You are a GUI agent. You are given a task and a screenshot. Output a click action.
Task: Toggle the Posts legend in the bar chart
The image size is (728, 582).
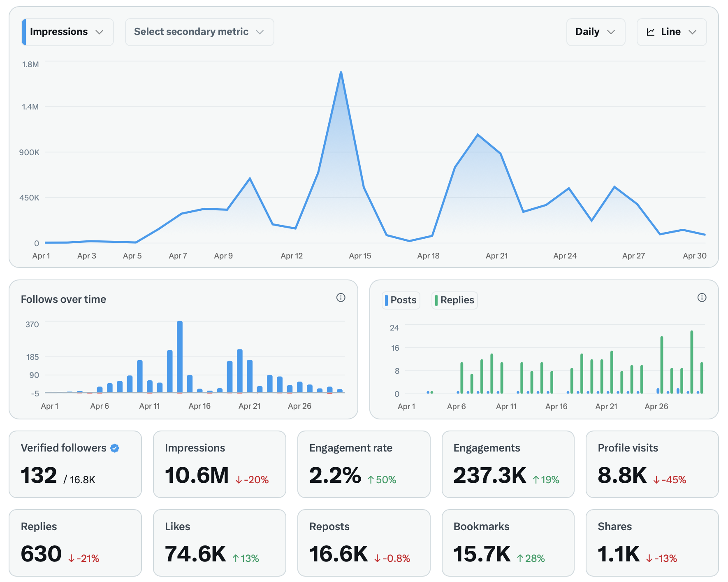click(x=401, y=300)
